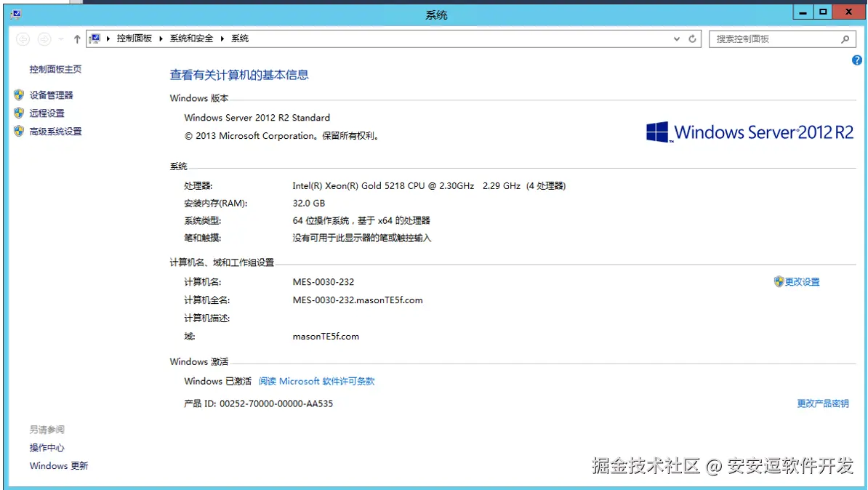Click the copyright 2013 Microsoft Corporation text

282,136
